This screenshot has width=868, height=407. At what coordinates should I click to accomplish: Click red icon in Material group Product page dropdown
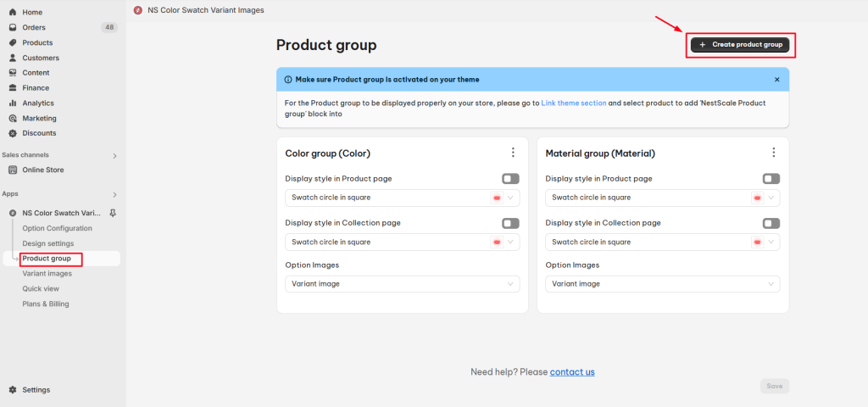pos(757,198)
